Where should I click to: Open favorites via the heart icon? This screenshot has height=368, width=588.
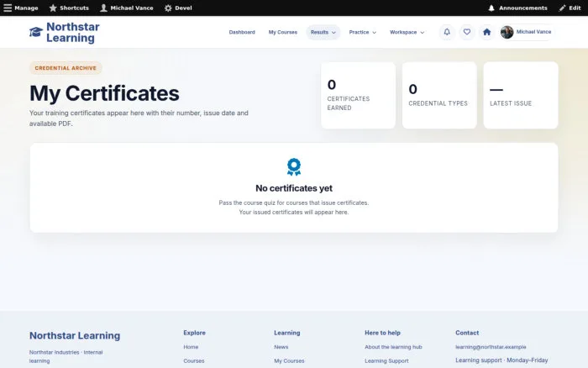[x=466, y=32]
